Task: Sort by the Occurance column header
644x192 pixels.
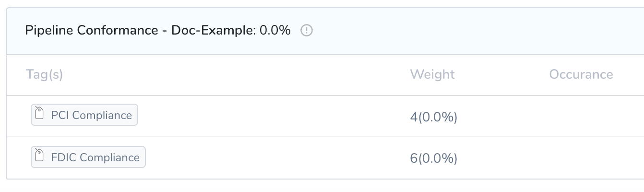Action: click(x=581, y=74)
